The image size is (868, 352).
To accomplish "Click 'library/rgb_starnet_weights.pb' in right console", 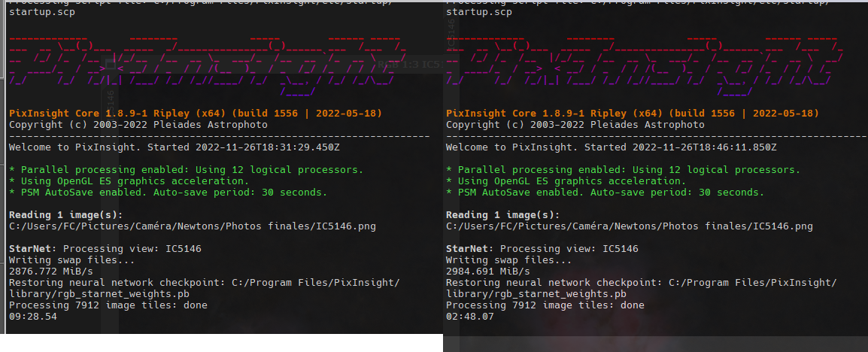I will tap(536, 294).
